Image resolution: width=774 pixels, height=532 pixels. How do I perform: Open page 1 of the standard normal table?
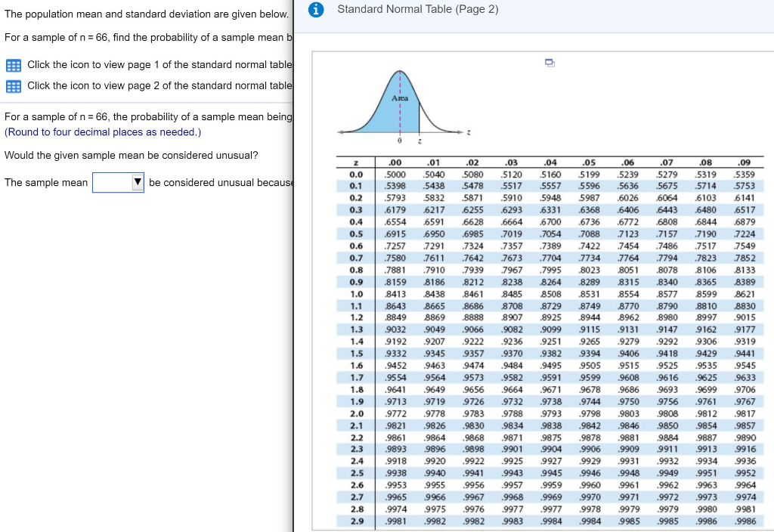(15, 64)
